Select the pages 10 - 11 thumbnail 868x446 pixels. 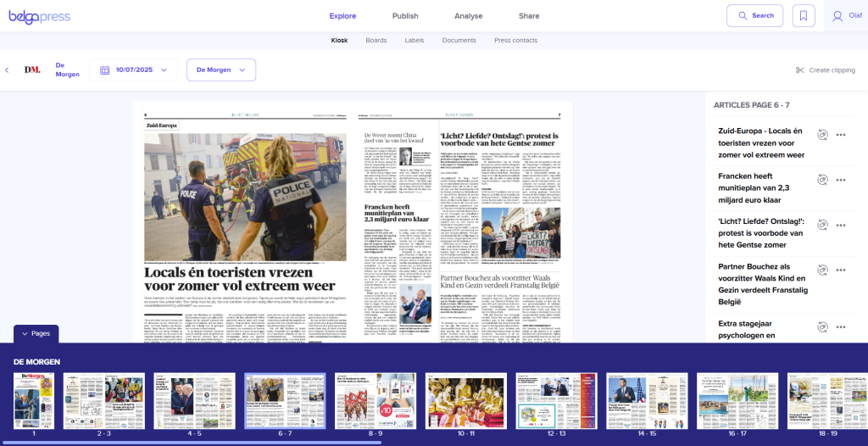tap(465, 401)
